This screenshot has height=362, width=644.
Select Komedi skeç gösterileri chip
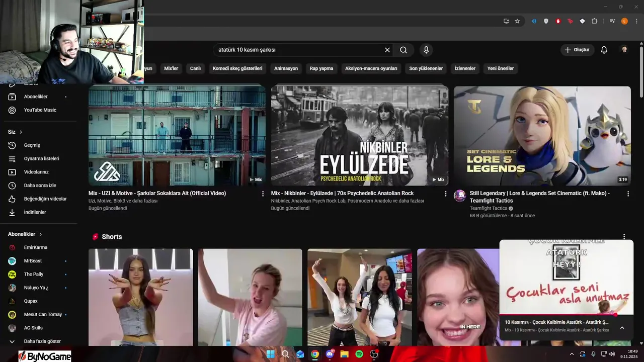click(237, 68)
